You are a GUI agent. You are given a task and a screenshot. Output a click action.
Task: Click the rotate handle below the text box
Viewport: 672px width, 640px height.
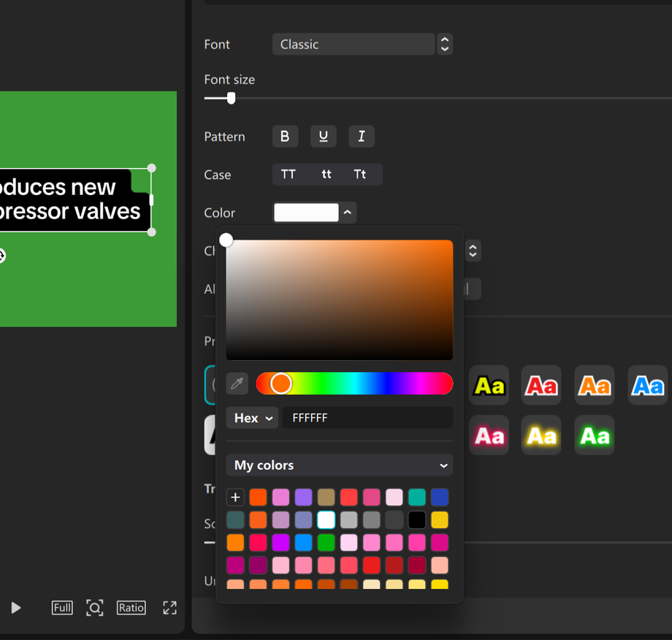point(1,256)
